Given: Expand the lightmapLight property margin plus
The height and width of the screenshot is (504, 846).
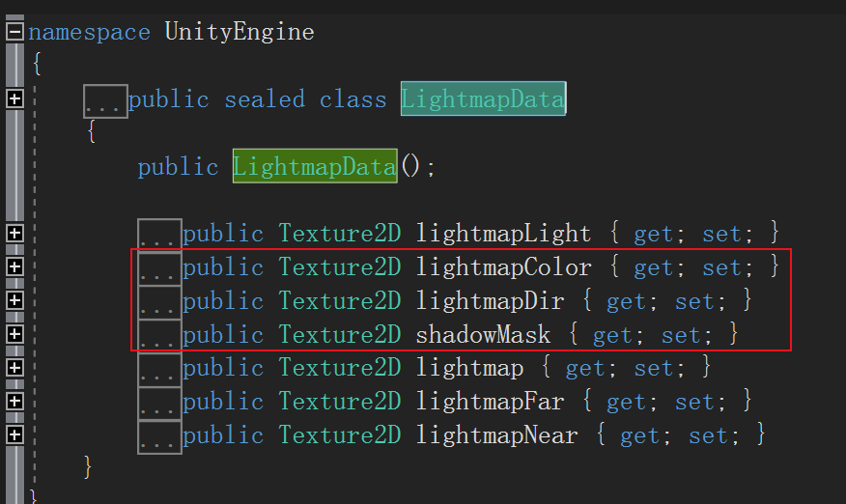Looking at the screenshot, I should pos(14,233).
